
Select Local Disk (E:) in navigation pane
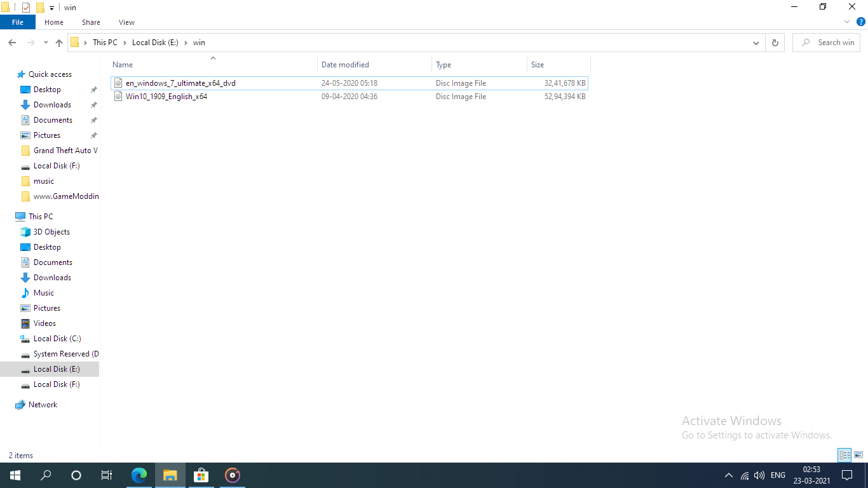(x=50, y=369)
